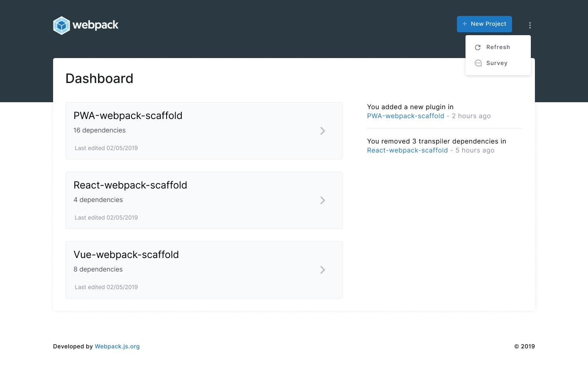This screenshot has height=368, width=588.
Task: Click the 16 dependencies text
Action: tap(100, 130)
